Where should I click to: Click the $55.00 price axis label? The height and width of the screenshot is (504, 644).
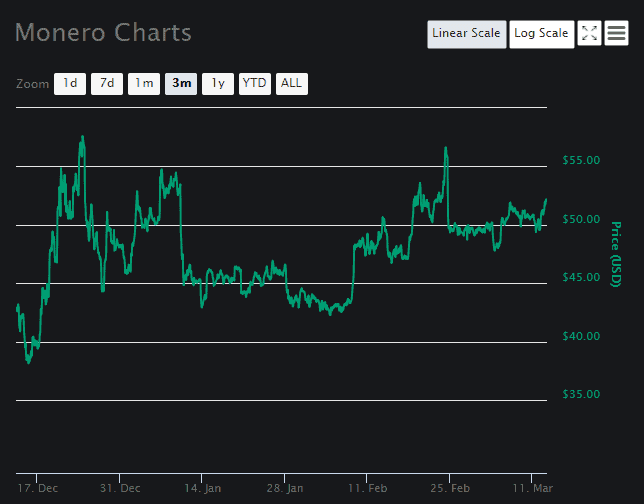[x=581, y=160]
